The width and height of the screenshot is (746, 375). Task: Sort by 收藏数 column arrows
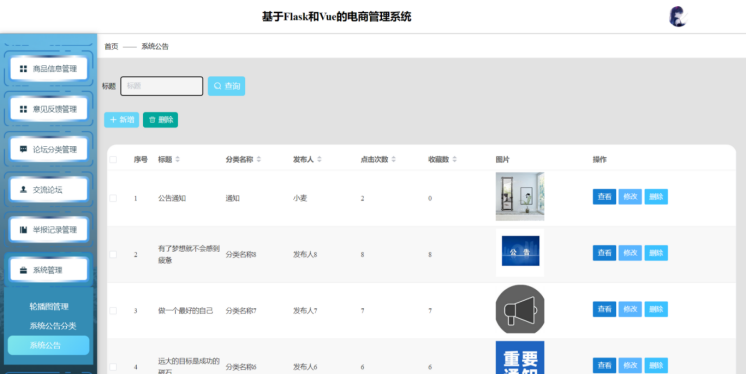[x=454, y=159]
